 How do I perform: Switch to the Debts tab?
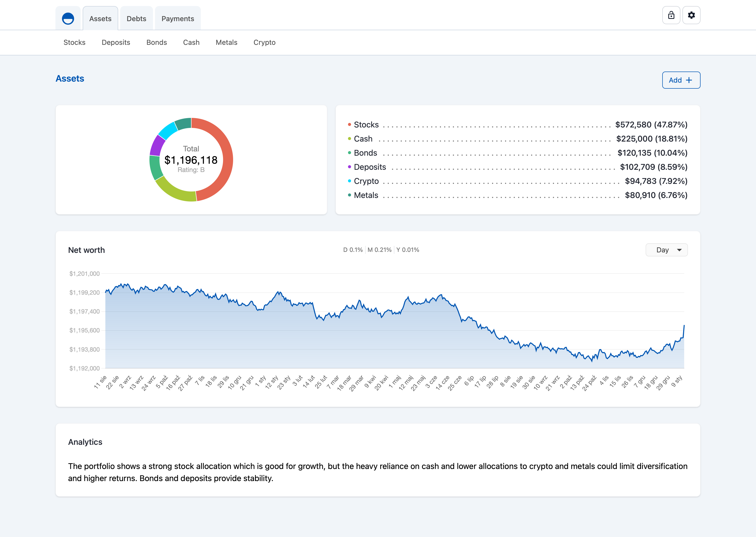[136, 19]
